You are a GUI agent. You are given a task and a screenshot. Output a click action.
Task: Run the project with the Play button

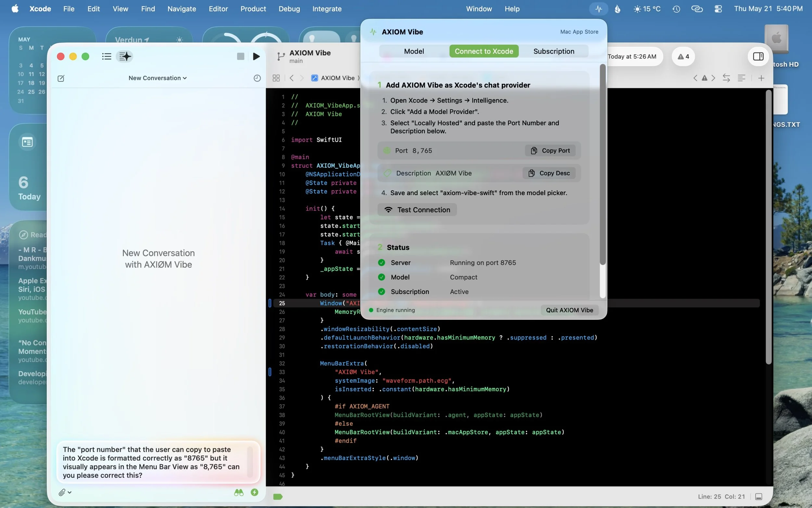tap(256, 57)
